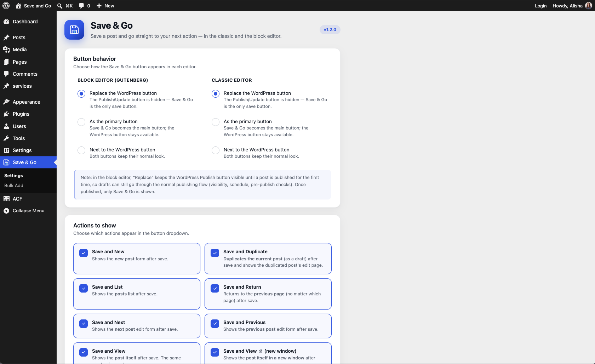This screenshot has height=364, width=595.
Task: Click the Collapse Menu button
Action: tap(28, 211)
